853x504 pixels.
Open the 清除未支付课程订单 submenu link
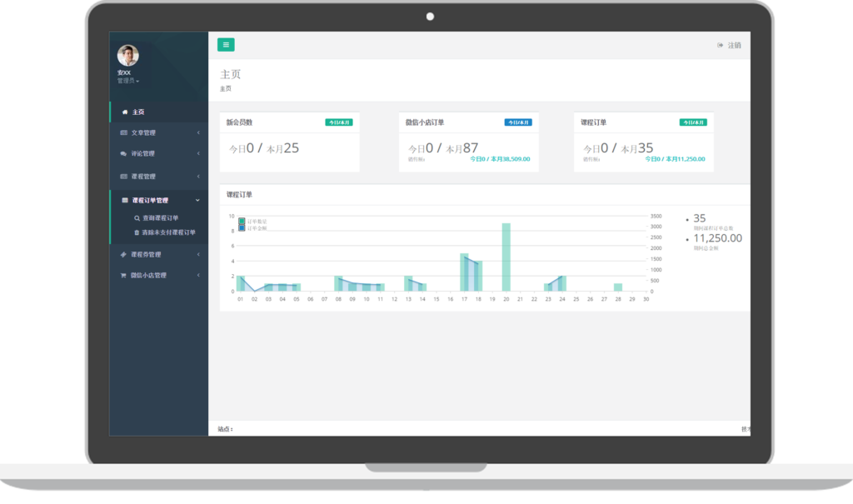[x=168, y=232]
